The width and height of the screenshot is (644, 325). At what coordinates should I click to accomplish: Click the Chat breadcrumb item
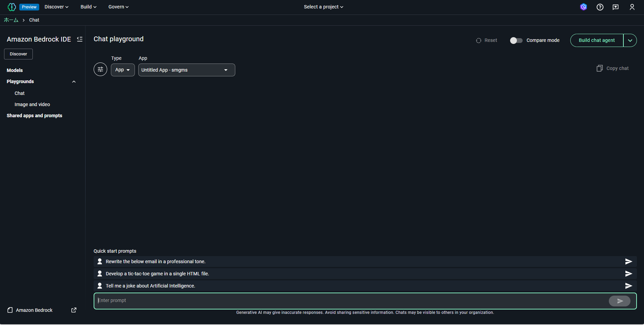34,20
